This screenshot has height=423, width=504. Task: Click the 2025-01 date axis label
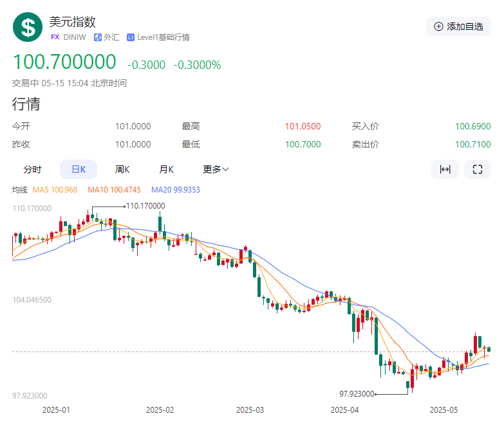tap(56, 410)
